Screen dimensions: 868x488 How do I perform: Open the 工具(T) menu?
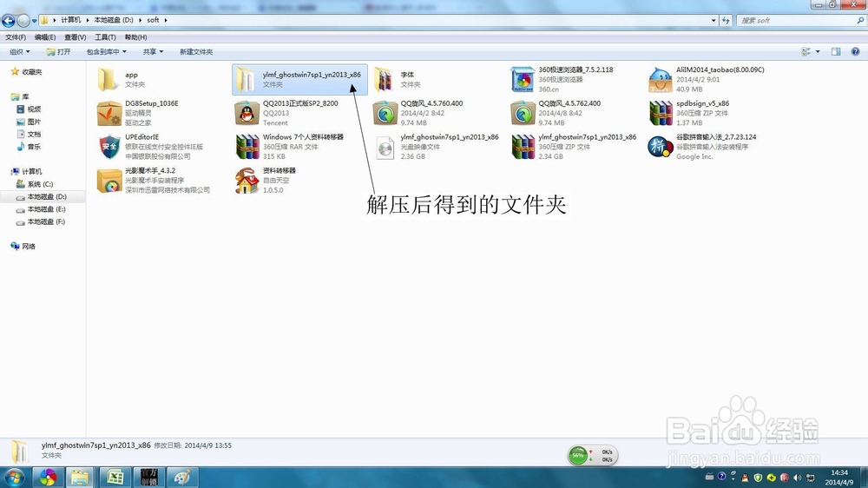105,37
